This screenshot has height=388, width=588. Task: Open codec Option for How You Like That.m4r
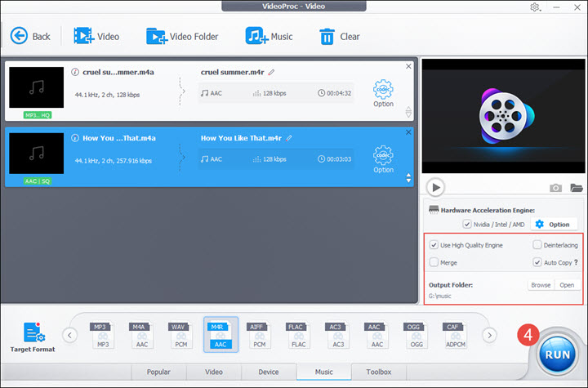coord(383,159)
